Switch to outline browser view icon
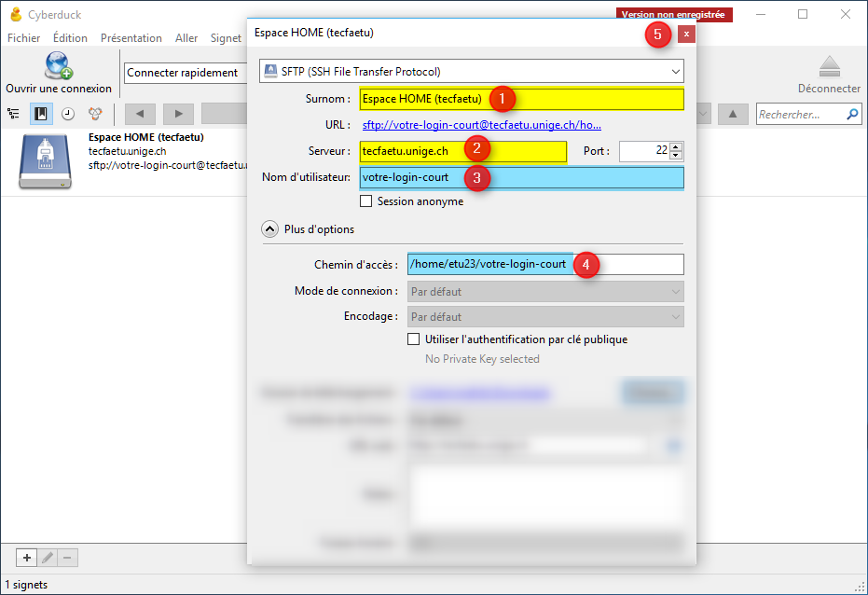This screenshot has height=595, width=868. pyautogui.click(x=13, y=114)
